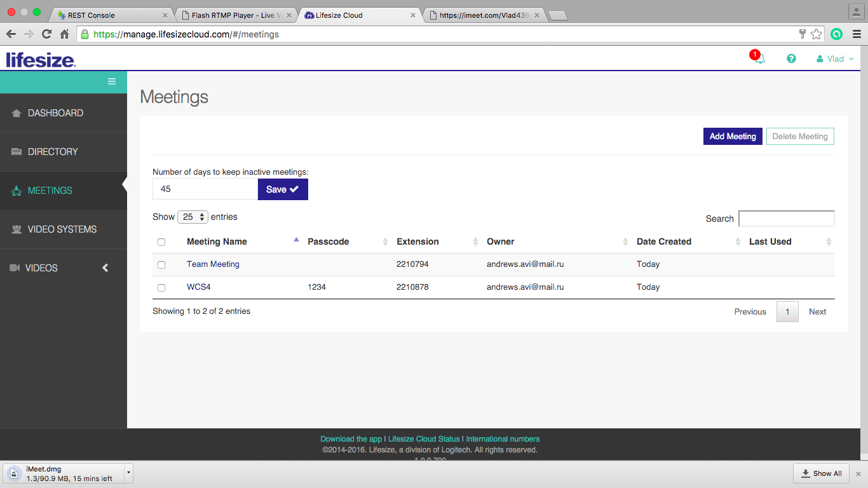Viewport: 868px width, 488px height.
Task: Toggle the sidebar hamburger menu icon
Action: click(x=112, y=81)
